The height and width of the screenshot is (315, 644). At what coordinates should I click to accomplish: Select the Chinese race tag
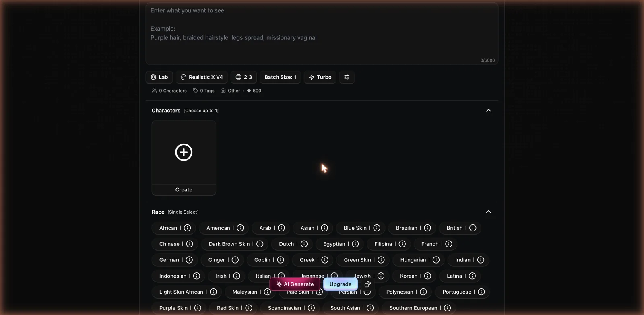[169, 244]
